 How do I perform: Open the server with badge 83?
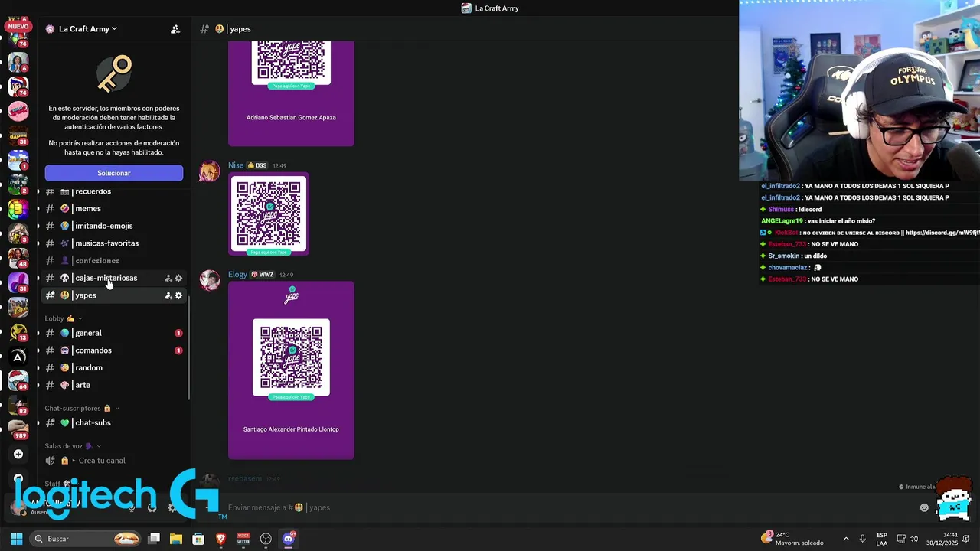18,404
